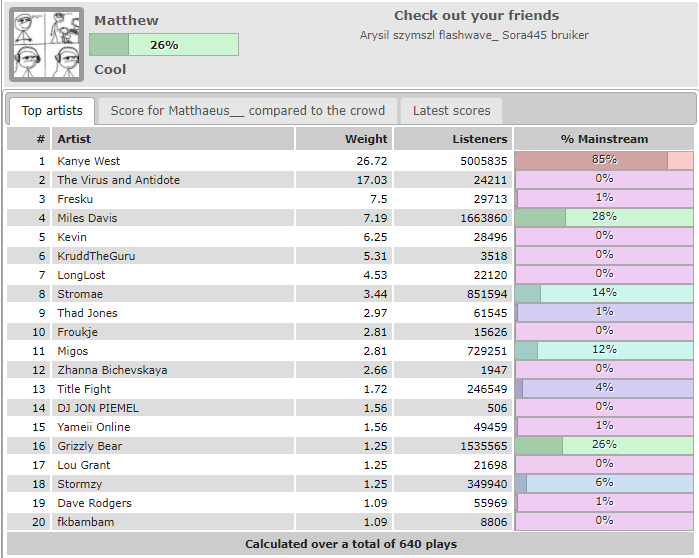
Task: Select artist Kevin
Action: 72,237
